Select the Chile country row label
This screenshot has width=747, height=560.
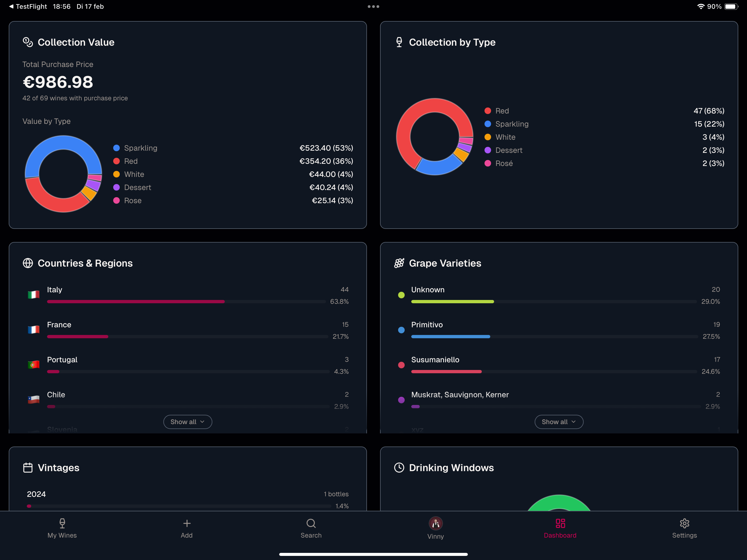56,395
